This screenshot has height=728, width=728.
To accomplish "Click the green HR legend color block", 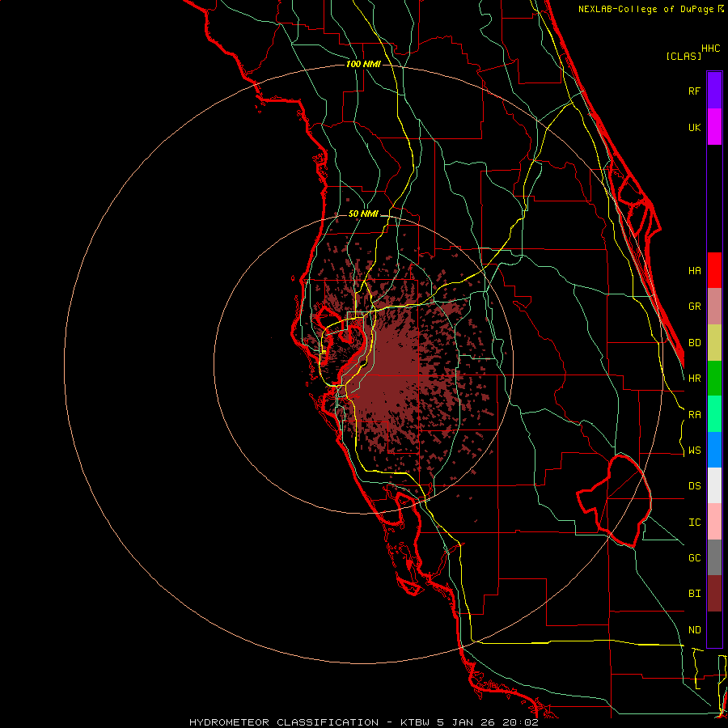I will click(x=714, y=378).
